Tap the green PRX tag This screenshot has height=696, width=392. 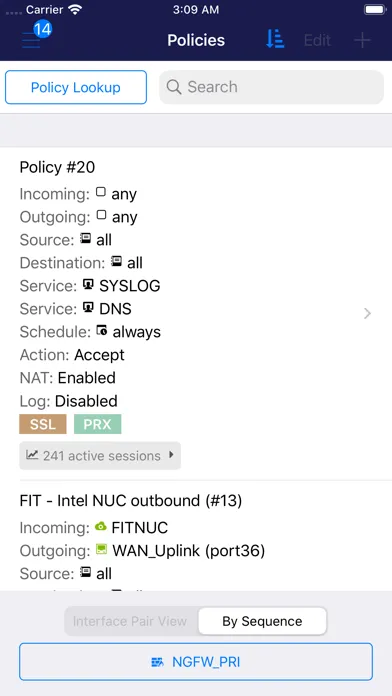point(97,424)
